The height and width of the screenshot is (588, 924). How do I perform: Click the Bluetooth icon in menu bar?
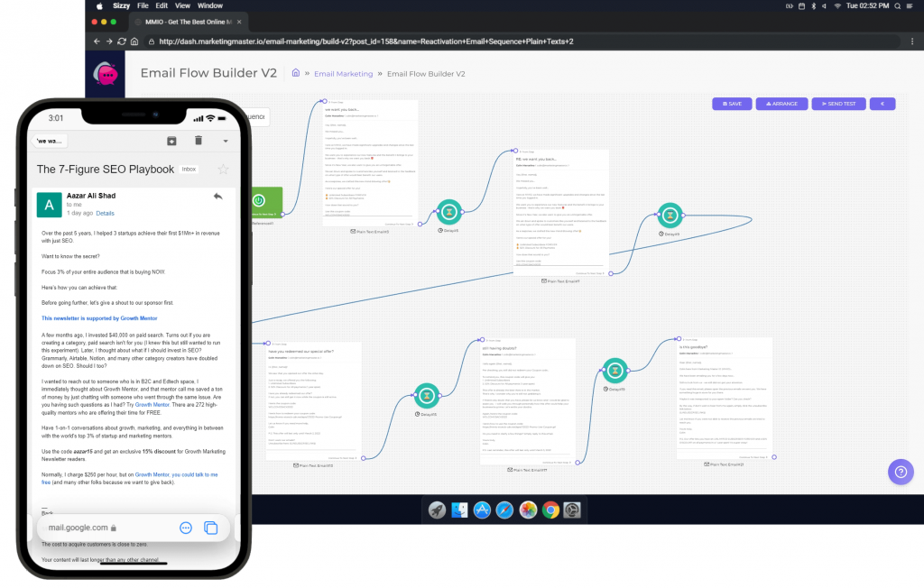[x=813, y=6]
